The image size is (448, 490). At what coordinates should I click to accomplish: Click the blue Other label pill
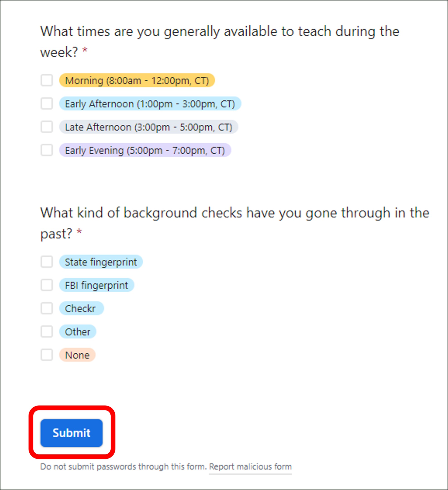point(78,331)
